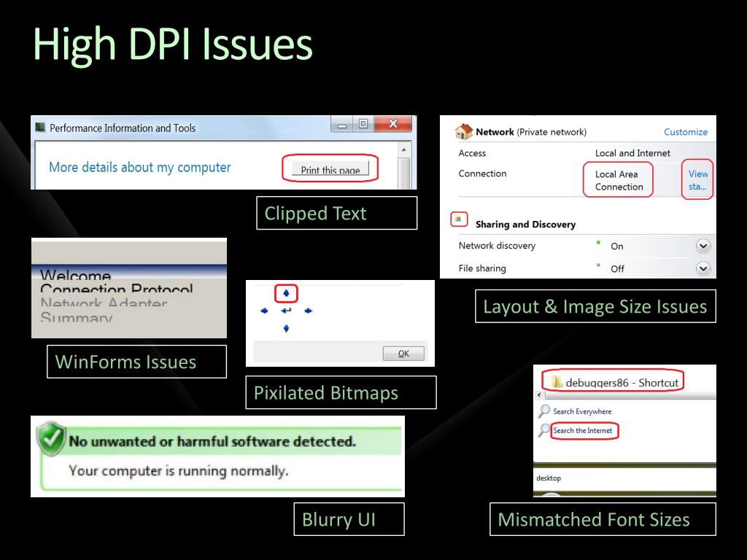
Task: Click the debuggers86 shortcut folder icon
Action: [557, 381]
